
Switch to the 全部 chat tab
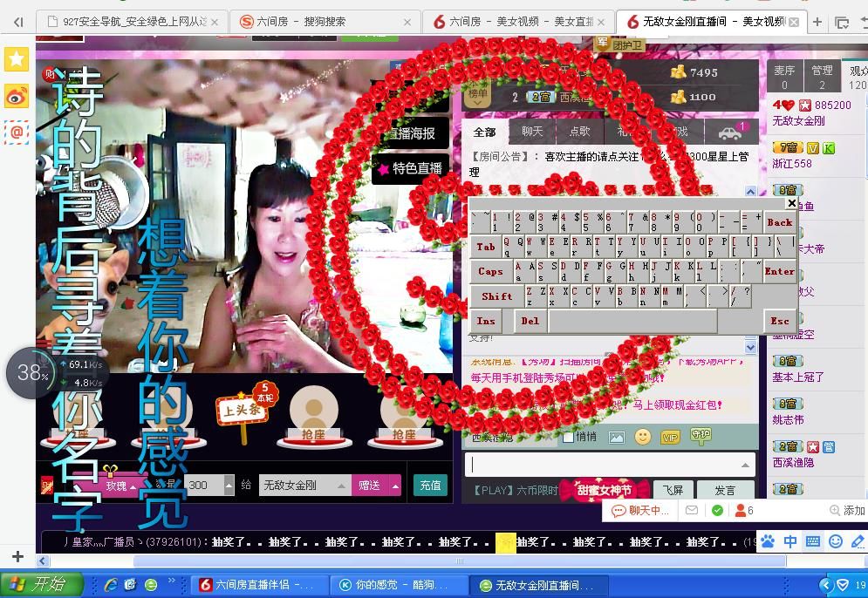484,132
